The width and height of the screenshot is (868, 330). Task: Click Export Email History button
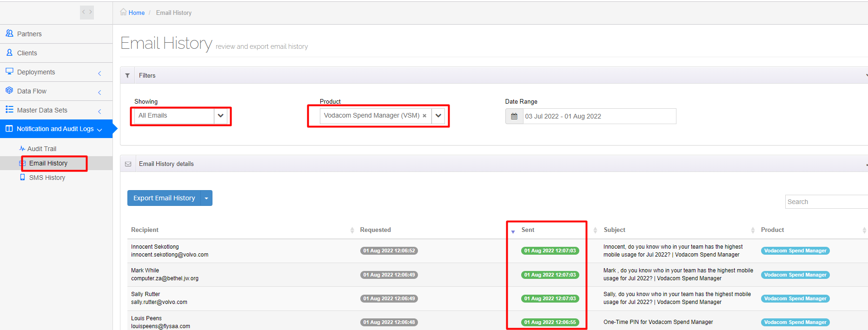[x=164, y=198]
